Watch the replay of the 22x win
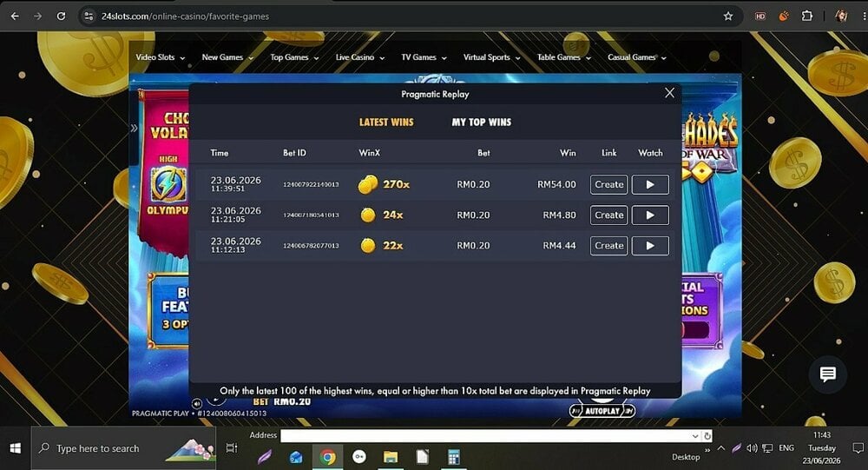 (x=650, y=246)
